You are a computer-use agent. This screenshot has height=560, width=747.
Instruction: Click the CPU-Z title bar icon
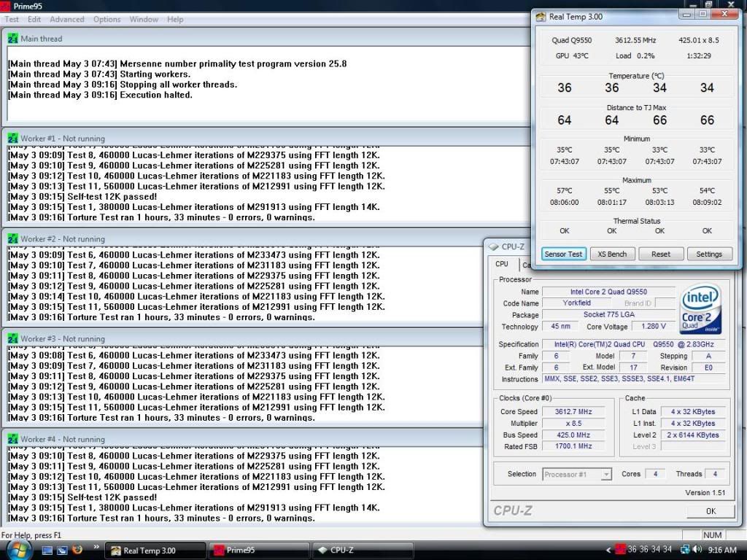[494, 246]
